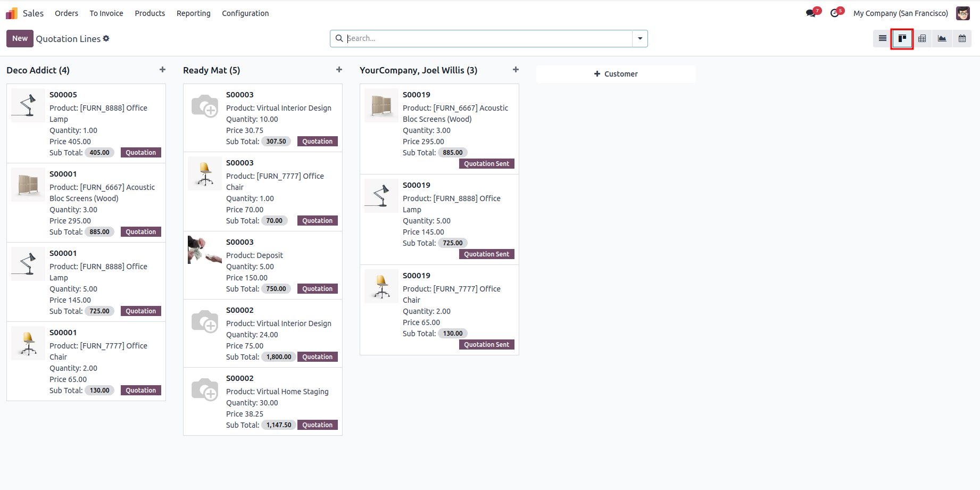The width and height of the screenshot is (980, 490).
Task: Open the conversations messages icon
Action: [811, 13]
